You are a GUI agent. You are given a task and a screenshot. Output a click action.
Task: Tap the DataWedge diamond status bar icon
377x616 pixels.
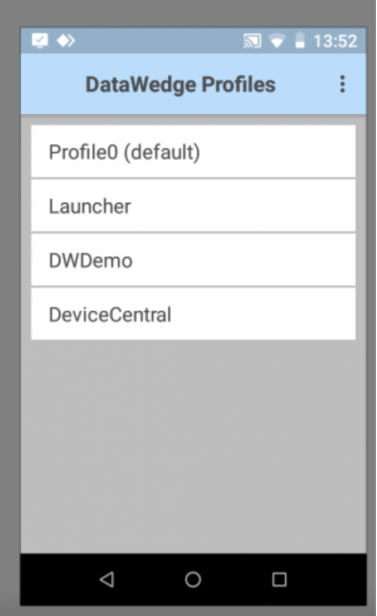coord(66,40)
